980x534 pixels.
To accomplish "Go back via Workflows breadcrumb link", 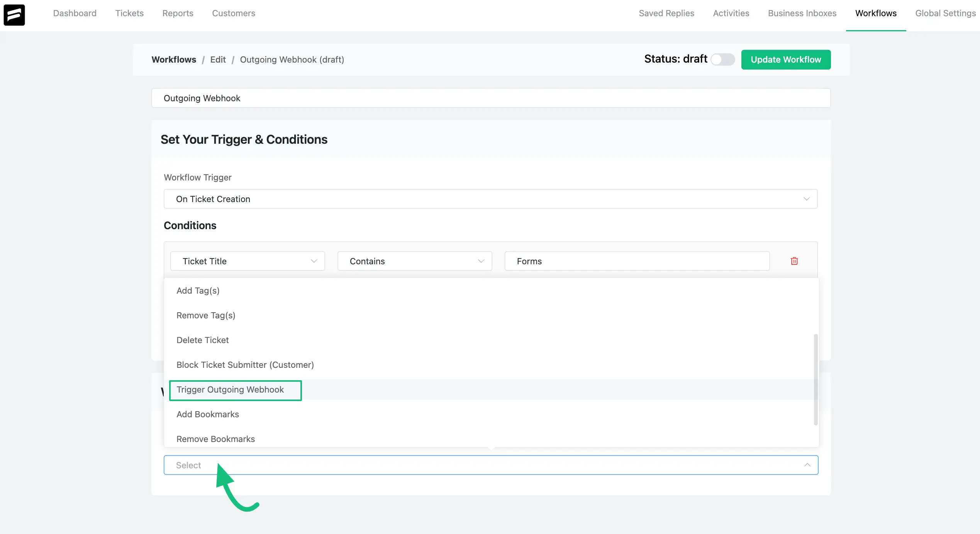I will click(174, 60).
